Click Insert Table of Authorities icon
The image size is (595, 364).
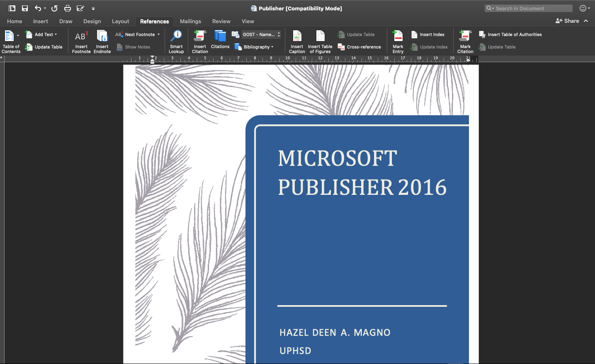482,34
